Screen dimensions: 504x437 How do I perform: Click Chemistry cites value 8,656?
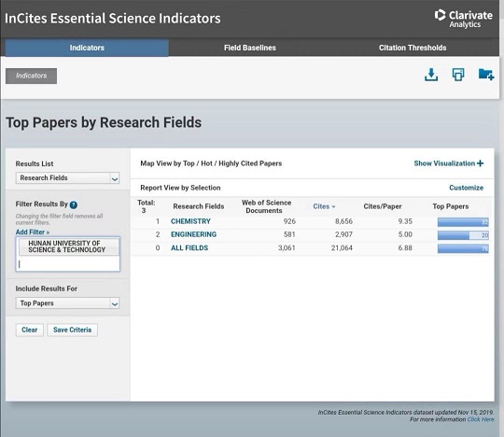coord(343,221)
